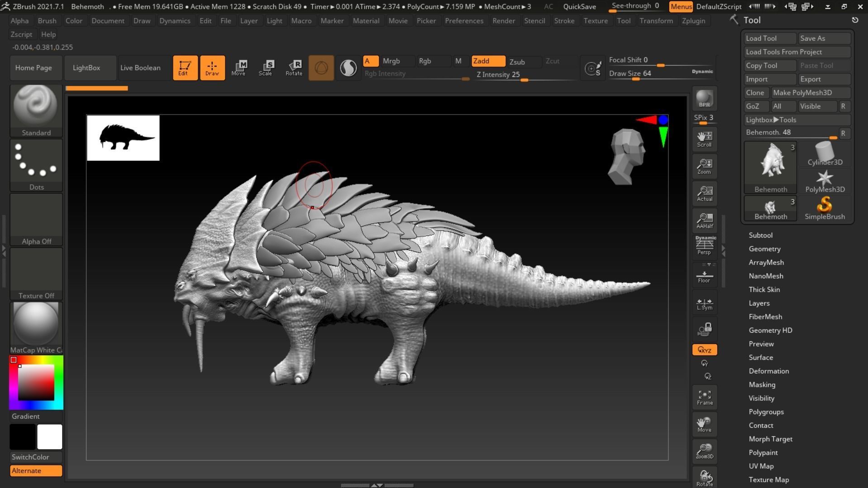Expand the Deformation section
This screenshot has width=868, height=488.
pos(768,371)
